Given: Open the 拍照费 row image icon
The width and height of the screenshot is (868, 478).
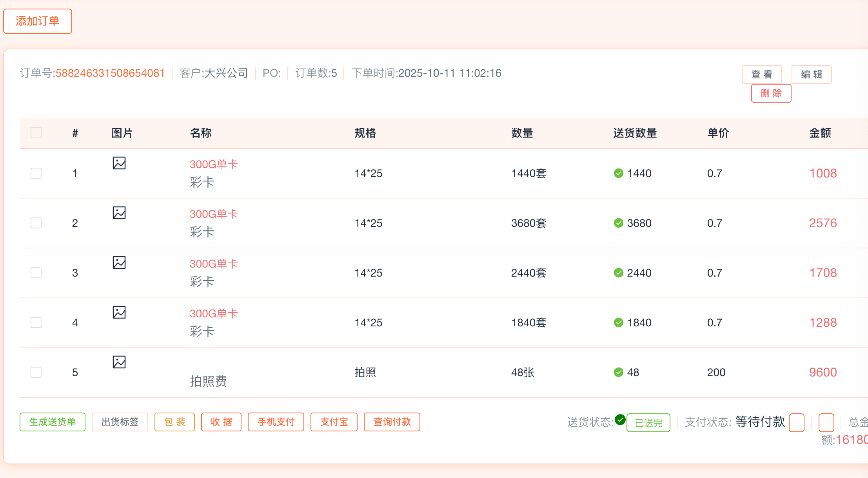Looking at the screenshot, I should coord(119,362).
